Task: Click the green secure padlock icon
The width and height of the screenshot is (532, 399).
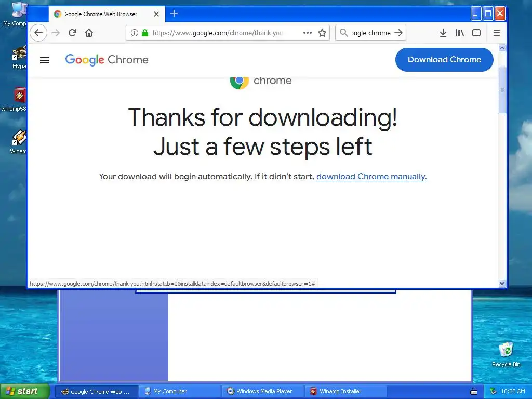Action: click(145, 33)
